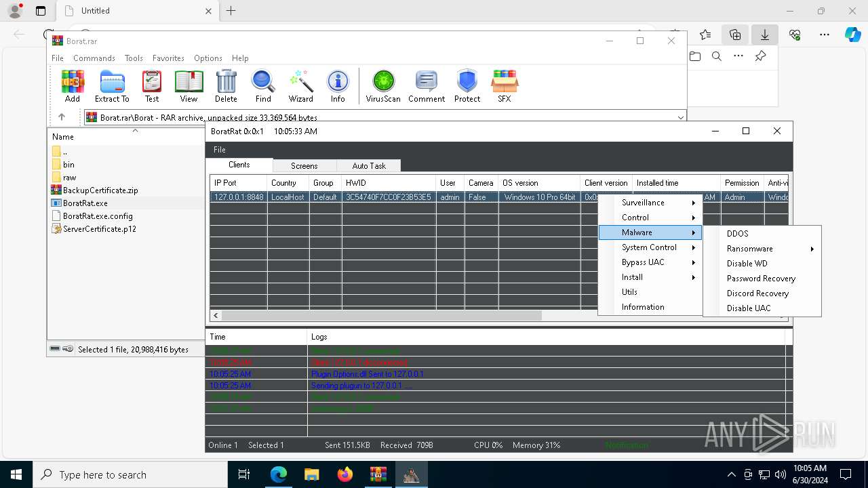
Task: Select the bin folder
Action: pos(63,165)
